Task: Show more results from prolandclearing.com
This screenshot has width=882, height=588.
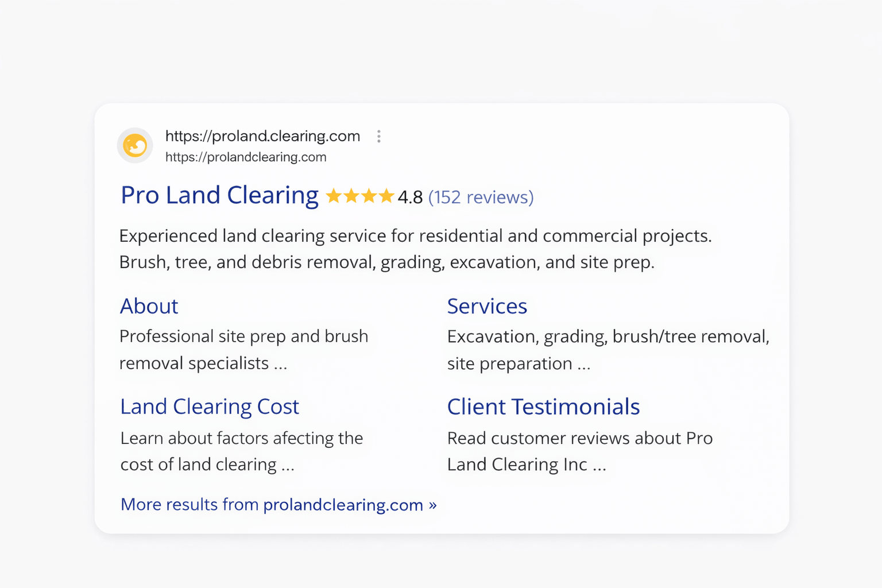Action: pos(278,505)
